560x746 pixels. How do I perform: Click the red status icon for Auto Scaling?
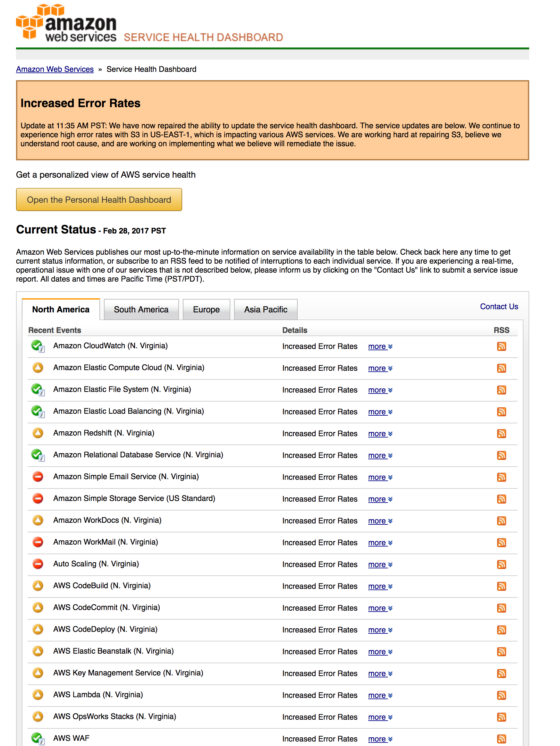pyautogui.click(x=38, y=564)
